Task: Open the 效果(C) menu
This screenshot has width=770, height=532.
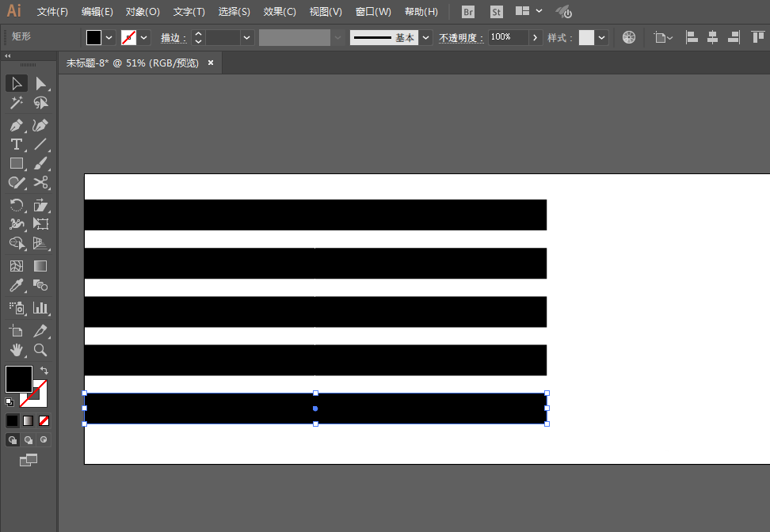Action: (x=280, y=12)
